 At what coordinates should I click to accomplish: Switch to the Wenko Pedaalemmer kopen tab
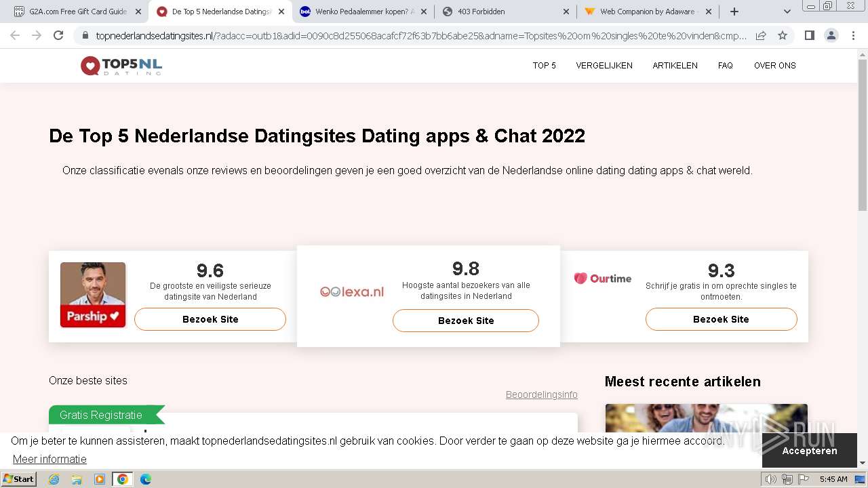point(365,12)
